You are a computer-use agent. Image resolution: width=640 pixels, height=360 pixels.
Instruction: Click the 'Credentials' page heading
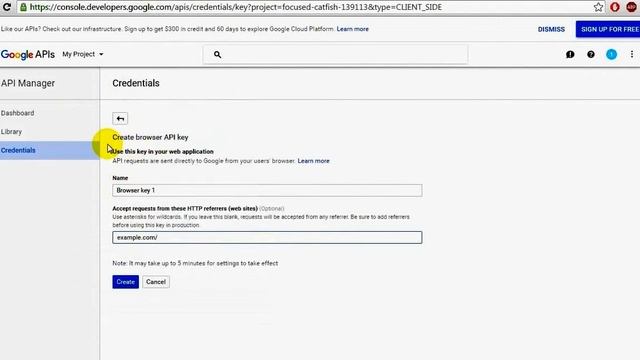point(136,83)
